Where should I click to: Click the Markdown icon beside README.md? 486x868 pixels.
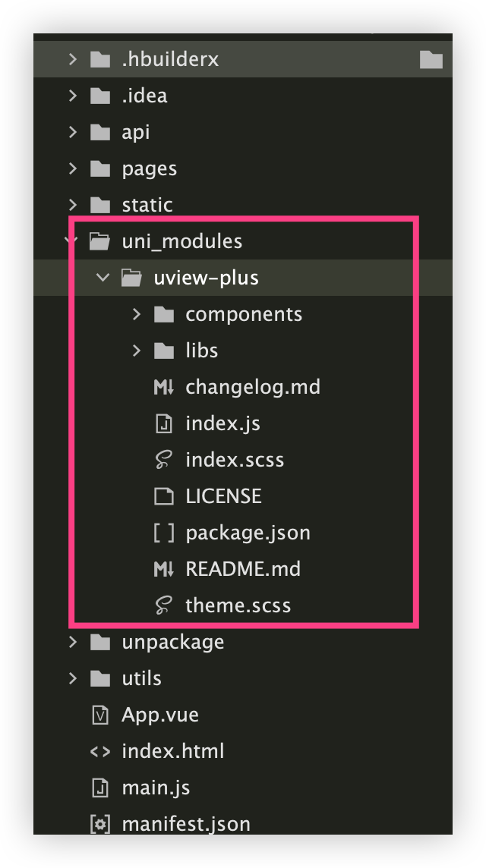pos(164,569)
